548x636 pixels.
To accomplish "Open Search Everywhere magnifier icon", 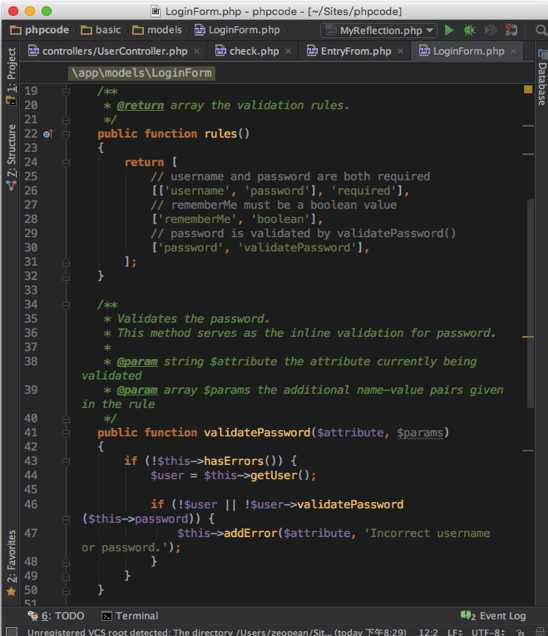I will click(x=541, y=30).
